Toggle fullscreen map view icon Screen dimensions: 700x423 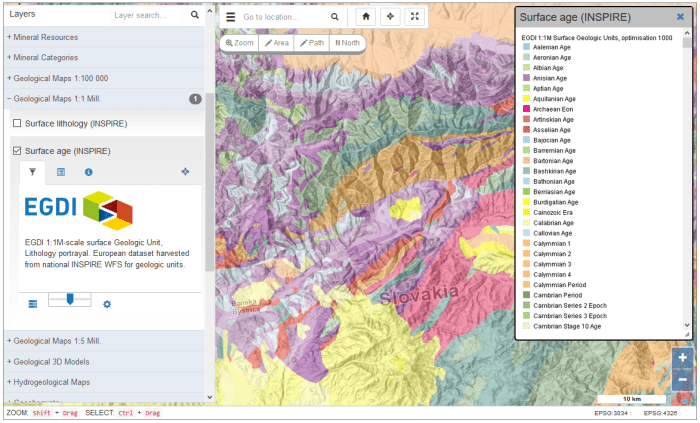(415, 17)
